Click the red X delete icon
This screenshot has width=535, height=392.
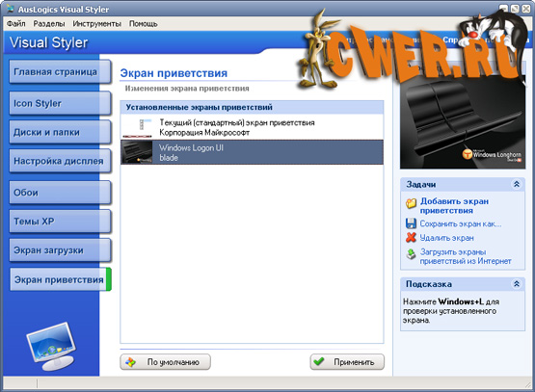pyautogui.click(x=412, y=237)
